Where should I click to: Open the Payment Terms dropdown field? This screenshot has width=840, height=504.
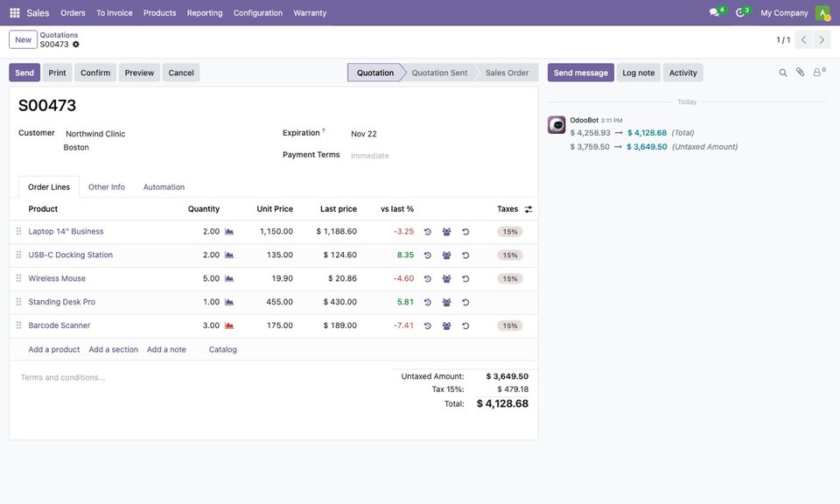[x=439, y=156]
